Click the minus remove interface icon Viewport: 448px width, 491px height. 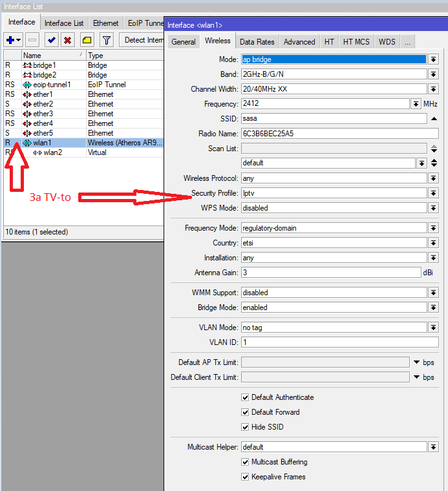point(32,40)
